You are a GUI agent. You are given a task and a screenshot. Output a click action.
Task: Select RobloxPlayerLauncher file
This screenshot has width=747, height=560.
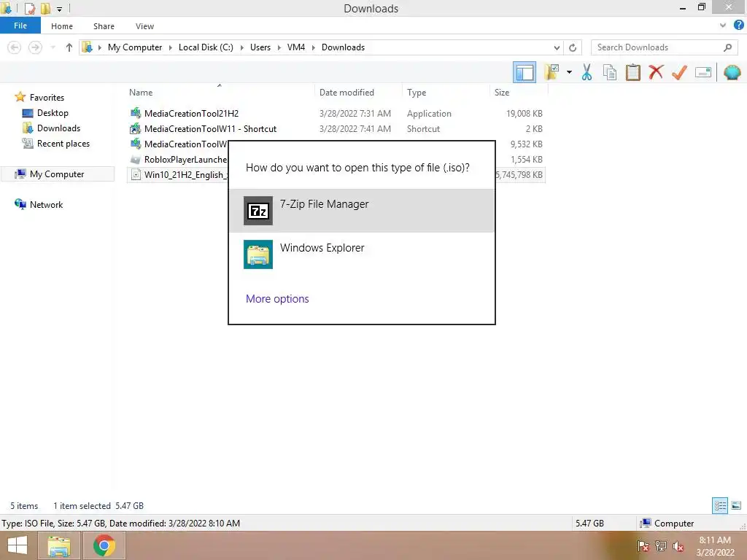[185, 160]
